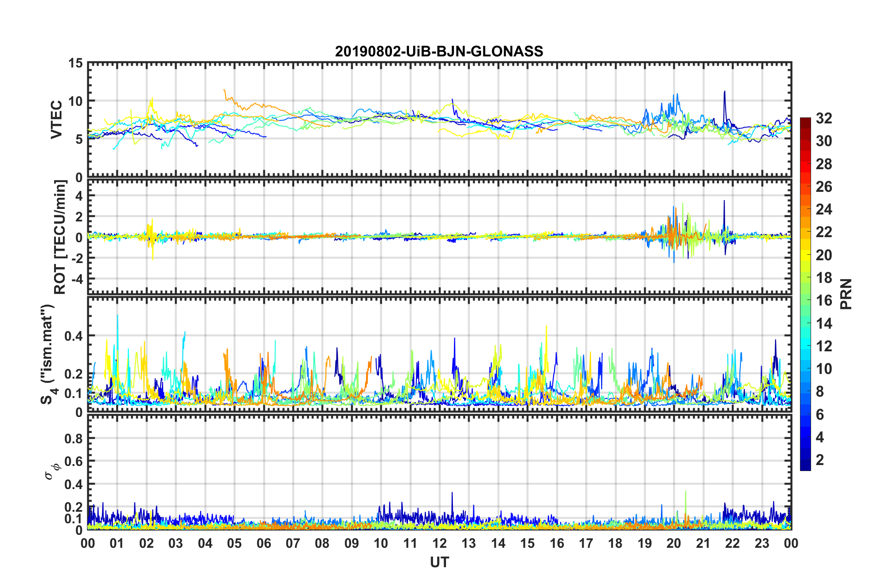
Task: Click the VTEC y-axis tick label 5
Action: (79, 139)
